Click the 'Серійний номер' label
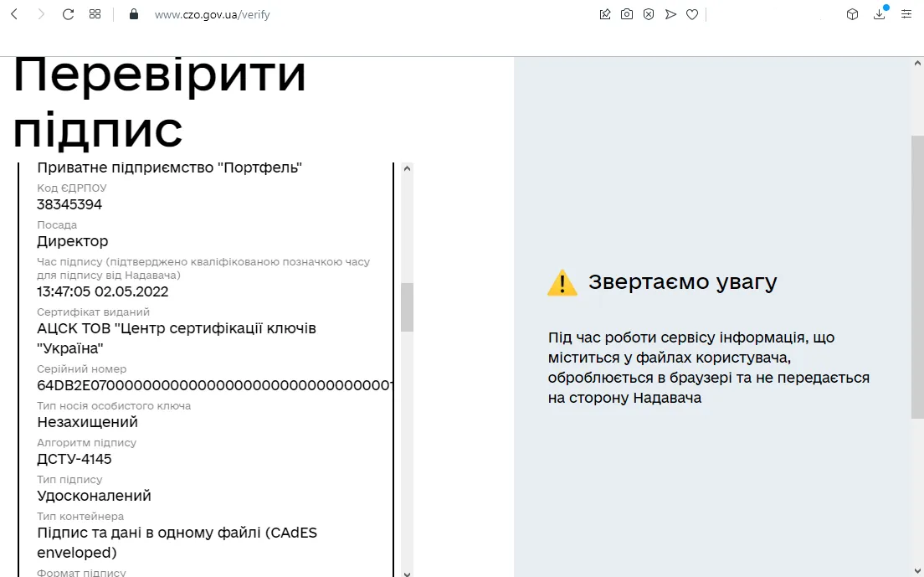This screenshot has width=924, height=577. pyautogui.click(x=82, y=369)
